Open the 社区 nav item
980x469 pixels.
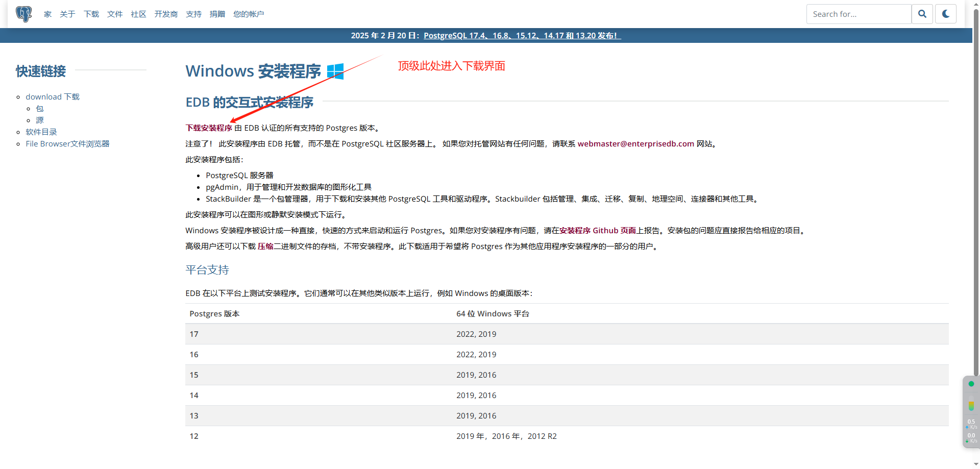click(138, 14)
